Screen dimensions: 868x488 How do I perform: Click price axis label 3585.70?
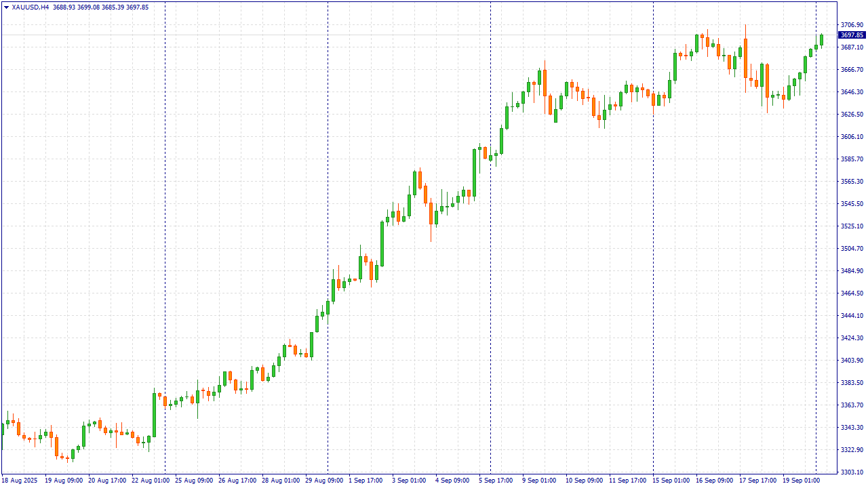[x=852, y=159]
